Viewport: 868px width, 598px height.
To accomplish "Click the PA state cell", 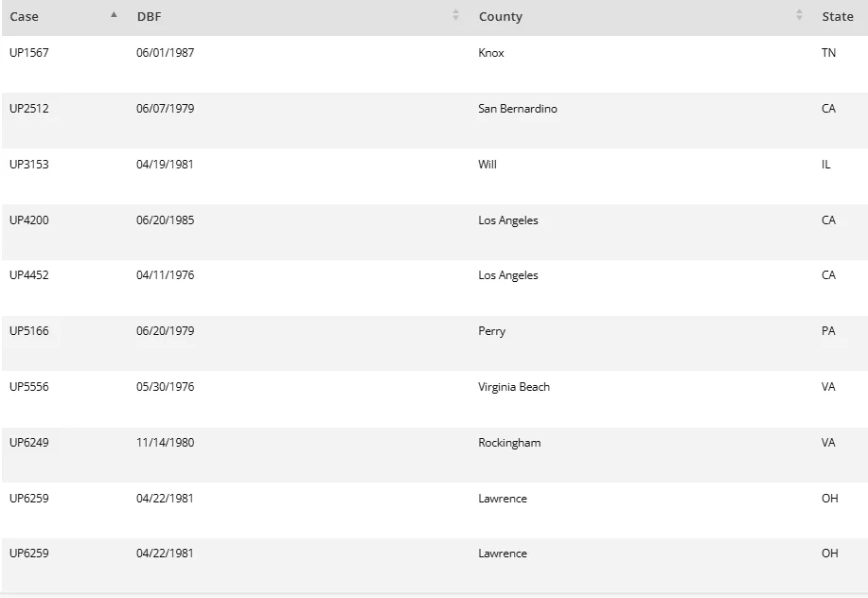I will point(828,331).
